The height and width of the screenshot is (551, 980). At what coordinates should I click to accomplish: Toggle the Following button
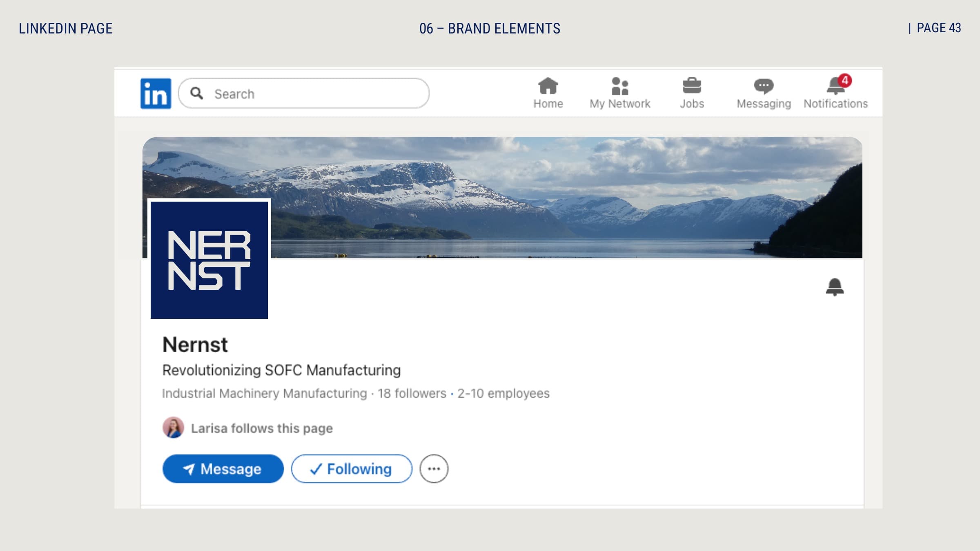point(352,469)
